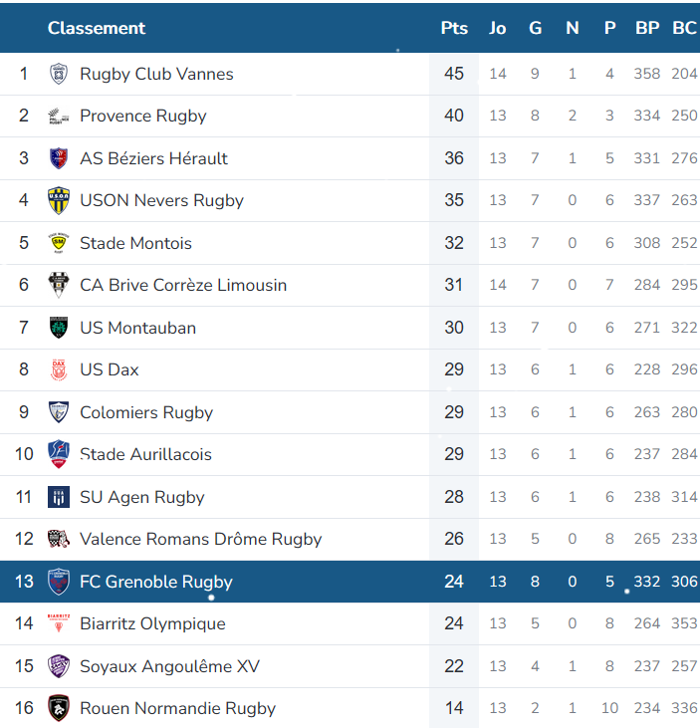Open the Valence Romans Drôme Rugby link
Image resolution: width=700 pixels, height=728 pixels.
200,539
